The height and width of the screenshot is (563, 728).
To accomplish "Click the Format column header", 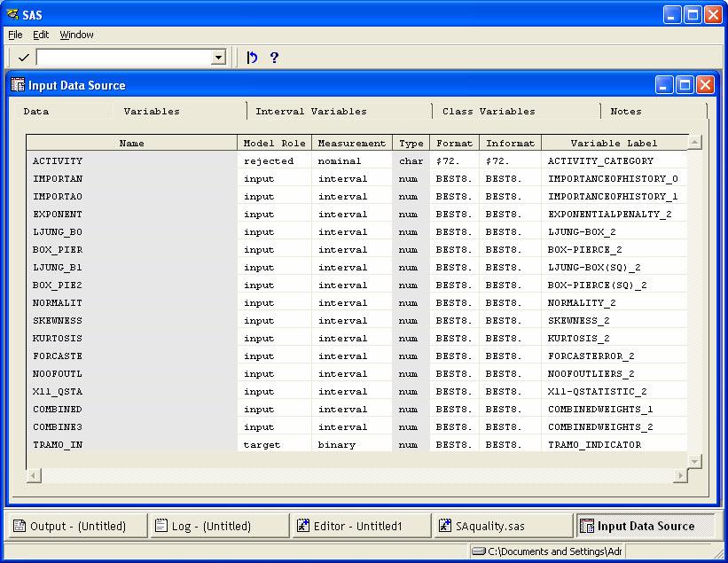I will (x=455, y=143).
